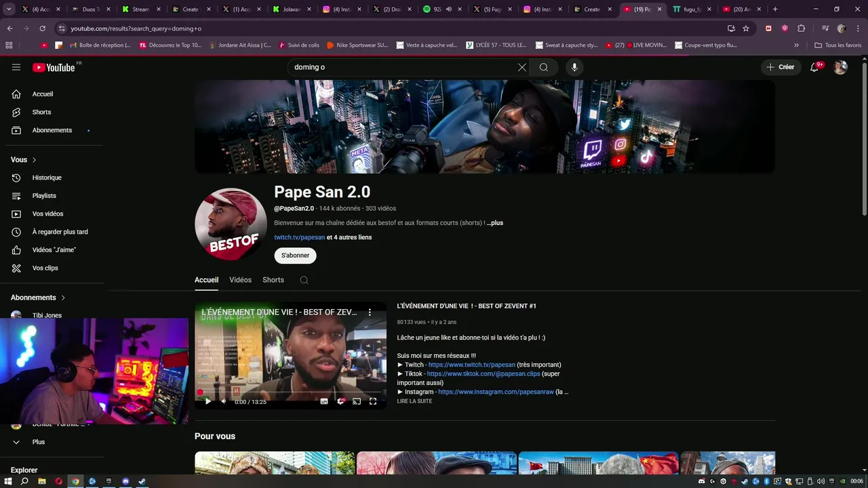Search within the channel magnifier icon

coord(304,280)
